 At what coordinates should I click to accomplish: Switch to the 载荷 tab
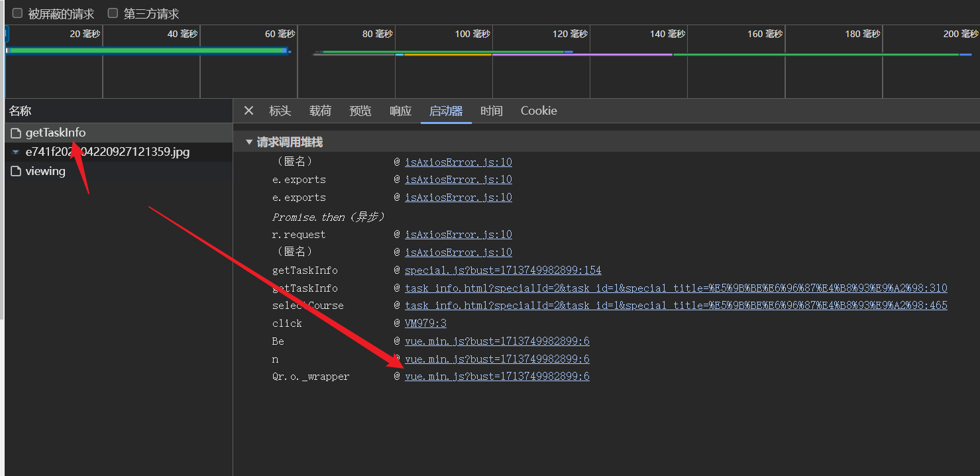320,111
